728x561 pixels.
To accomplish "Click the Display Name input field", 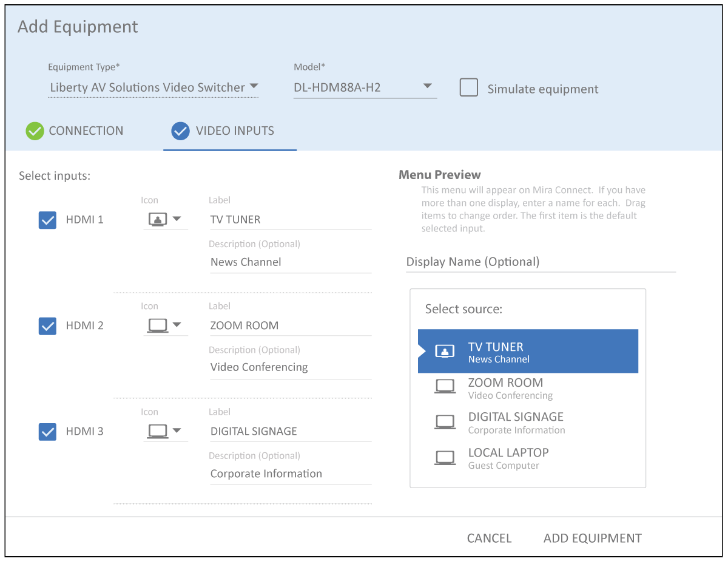I will [x=540, y=262].
